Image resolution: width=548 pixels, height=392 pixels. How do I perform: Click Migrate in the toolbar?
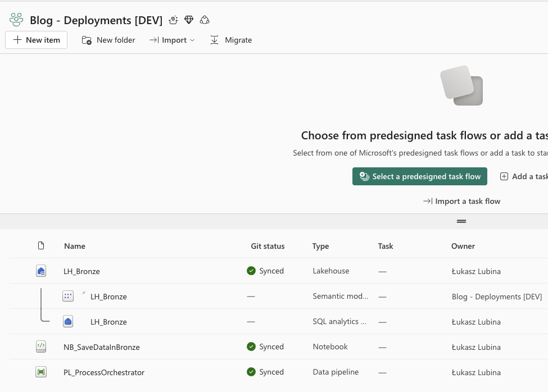[x=231, y=40]
